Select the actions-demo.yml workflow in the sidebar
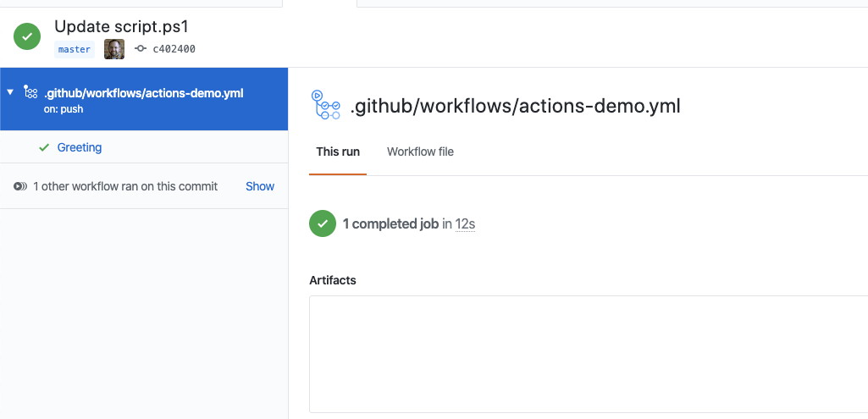The height and width of the screenshot is (419, 868). pos(144,93)
